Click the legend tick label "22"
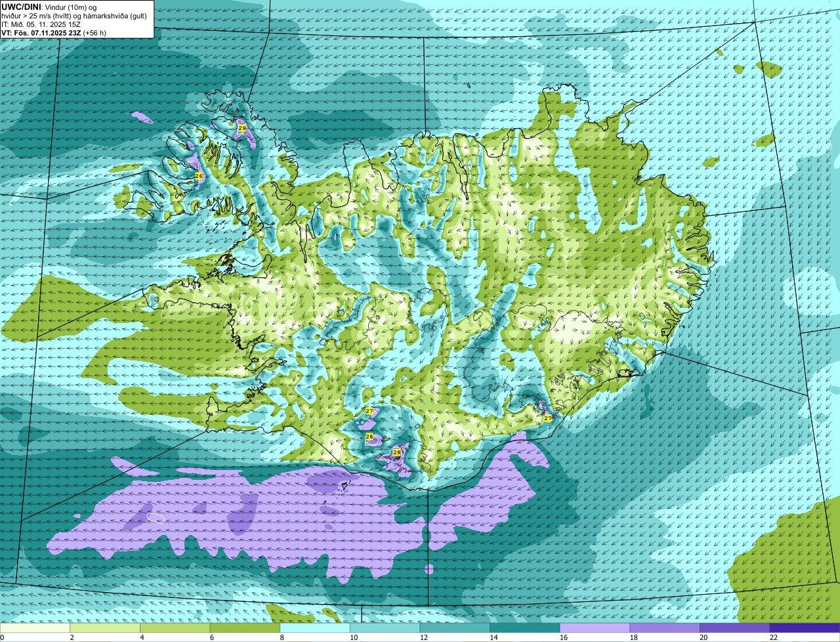The image size is (840, 642). tap(773, 637)
